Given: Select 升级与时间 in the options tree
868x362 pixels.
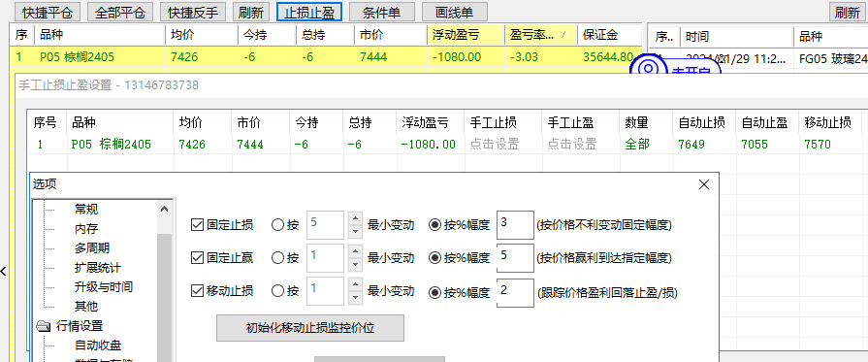Looking at the screenshot, I should (x=104, y=287).
